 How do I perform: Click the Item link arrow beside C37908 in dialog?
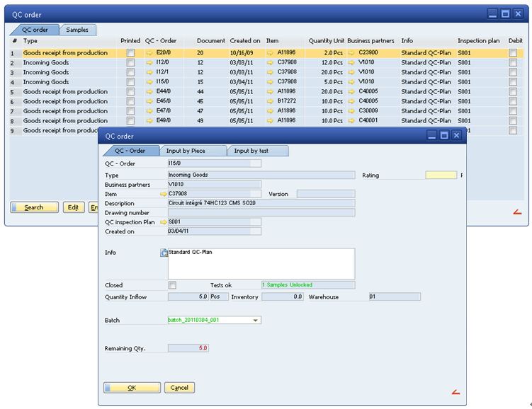164,193
